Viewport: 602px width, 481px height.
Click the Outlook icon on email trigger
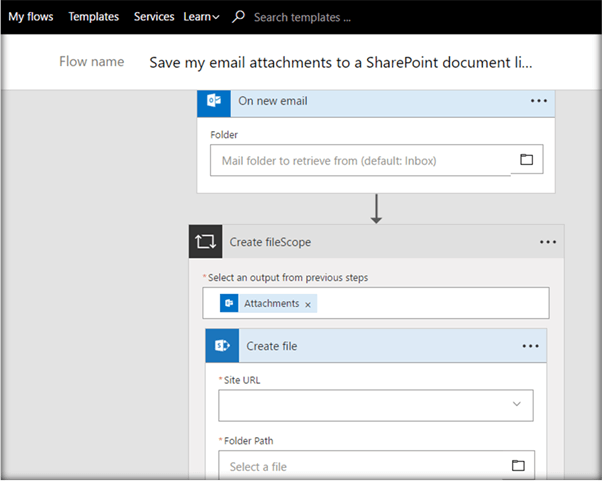tap(214, 101)
